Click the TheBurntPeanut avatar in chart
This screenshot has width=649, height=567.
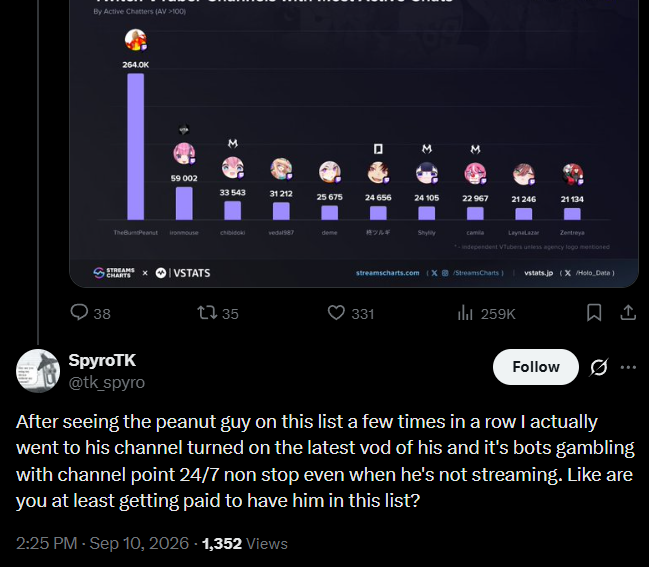[136, 40]
